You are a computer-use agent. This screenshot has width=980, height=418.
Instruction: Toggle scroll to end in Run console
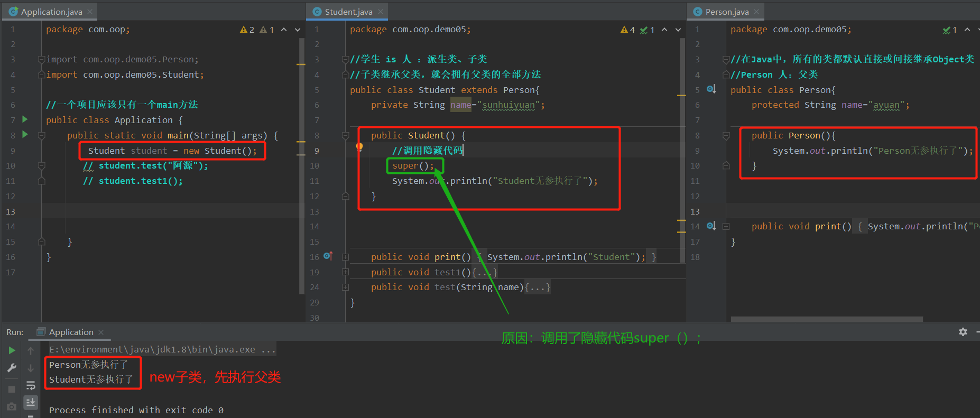coord(31,402)
